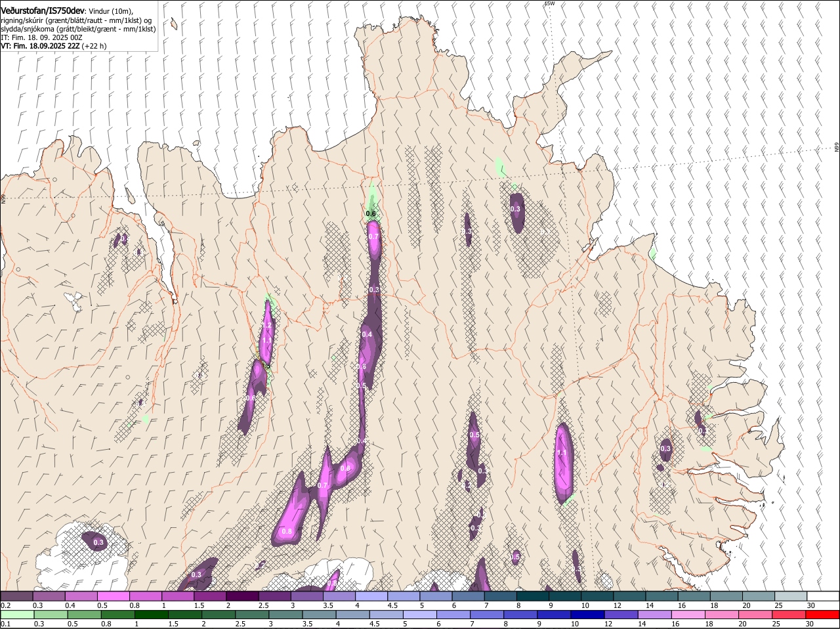Click the IT: Fim. 18. 09. 2025 00Z line
The height and width of the screenshot is (629, 840).
pos(41,37)
